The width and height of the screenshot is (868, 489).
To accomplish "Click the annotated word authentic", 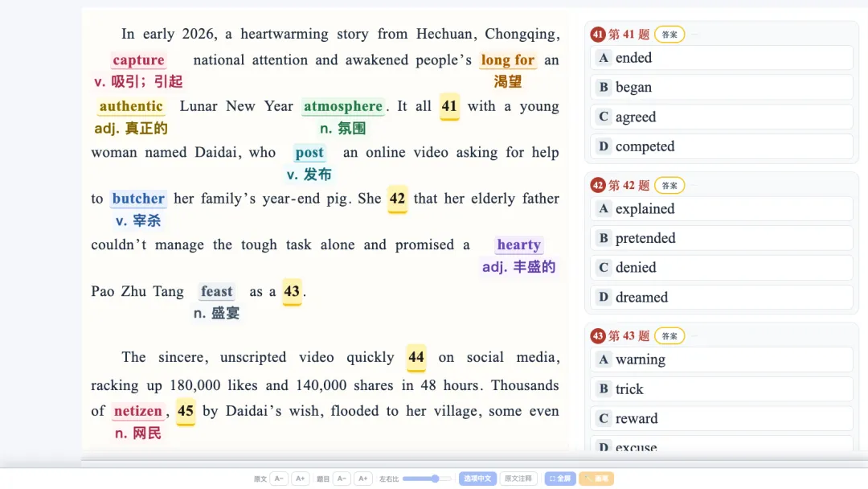I will [x=131, y=106].
